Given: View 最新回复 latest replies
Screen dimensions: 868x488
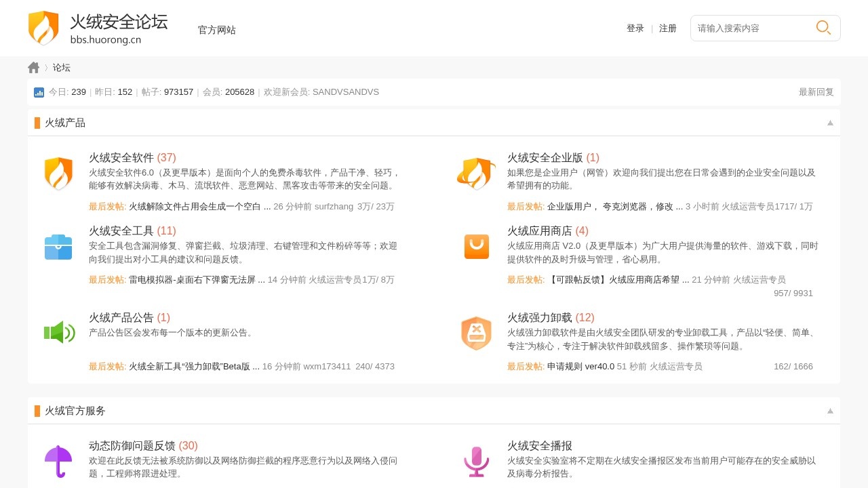Looking at the screenshot, I should 816,92.
